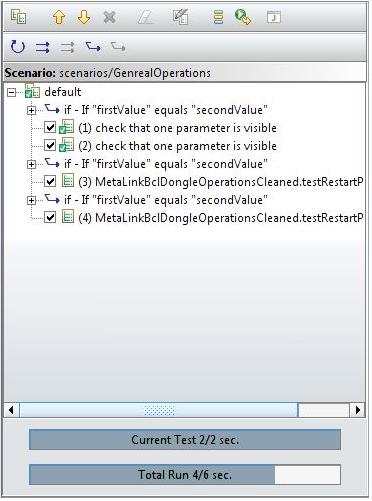The height and width of the screenshot is (501, 372).
Task: Click the yellow-green stacked layers icon
Action: pos(218,17)
